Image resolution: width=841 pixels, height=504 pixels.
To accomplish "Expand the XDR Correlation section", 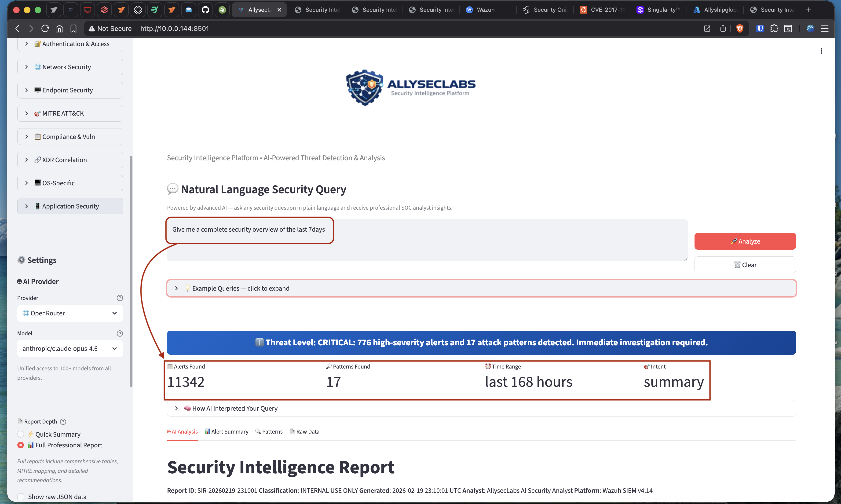I will (x=70, y=160).
